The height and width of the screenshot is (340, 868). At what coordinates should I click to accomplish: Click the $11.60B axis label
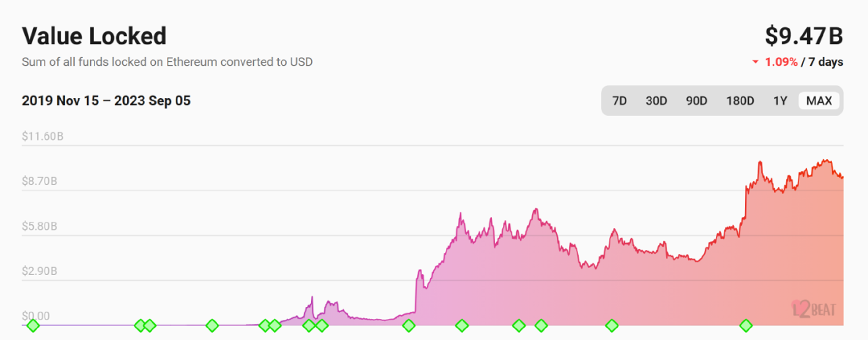coord(43,137)
